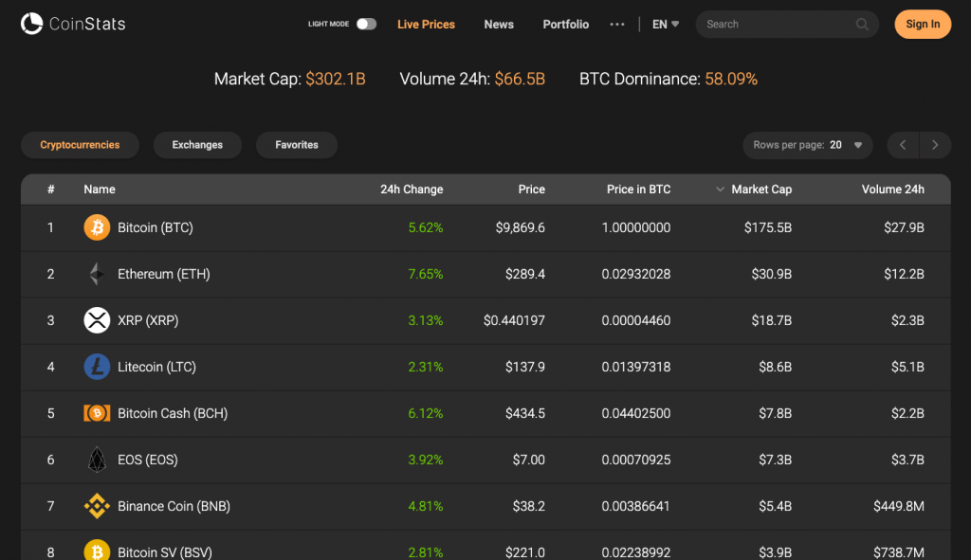Viewport: 971px width, 560px height.
Task: Click the XRP coin icon
Action: (x=97, y=320)
